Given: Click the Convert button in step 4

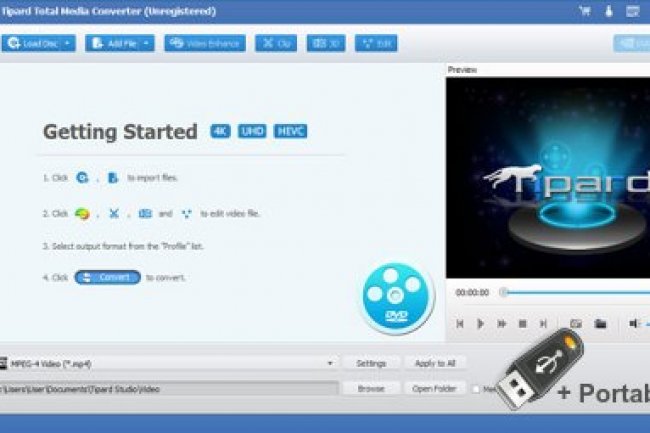Looking at the screenshot, I should tap(108, 277).
